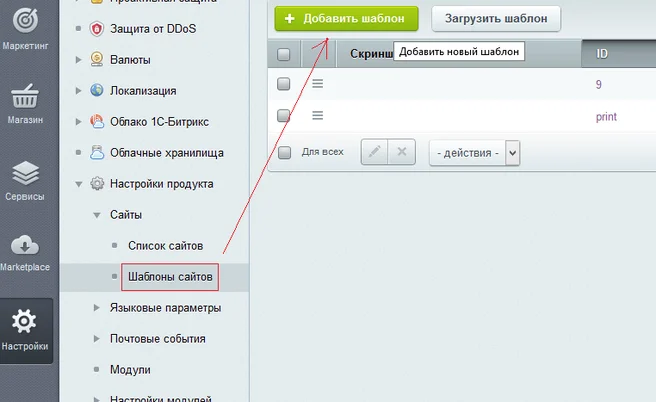This screenshot has height=402, width=656.
Task: Click the Облачные хранилища icon
Action: click(x=97, y=152)
